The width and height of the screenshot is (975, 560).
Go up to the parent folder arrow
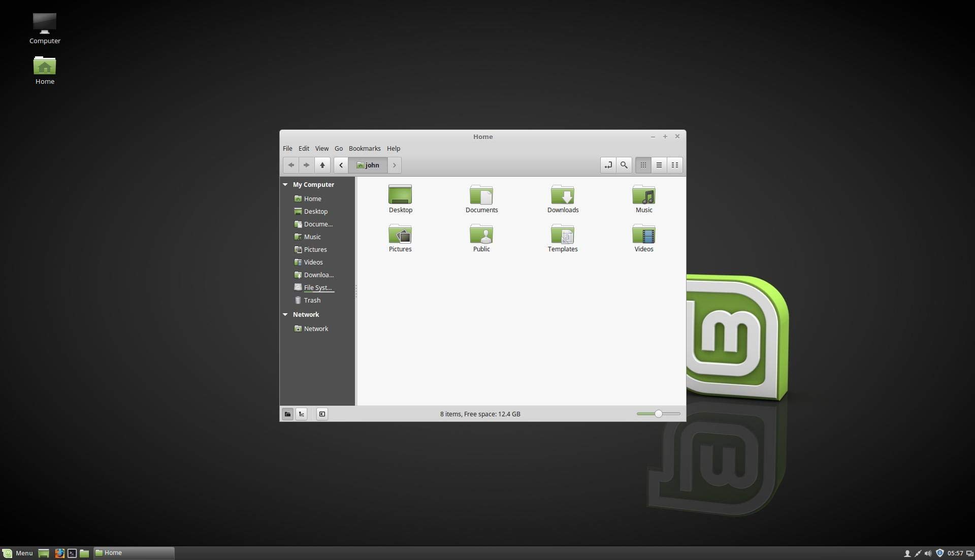click(322, 165)
